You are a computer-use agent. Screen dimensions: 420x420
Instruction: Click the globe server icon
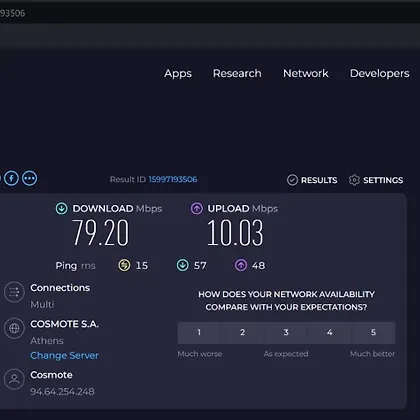point(14,328)
